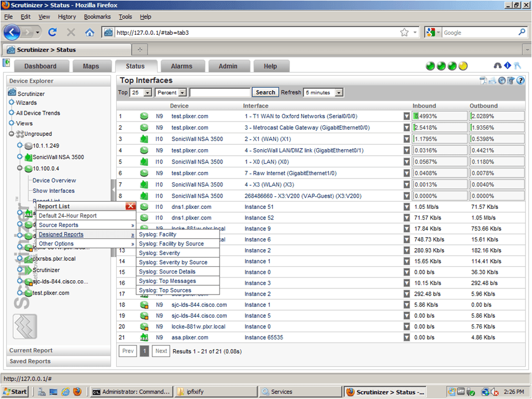Screen dimensions: 532x399
Task: Open the Alarms tab
Action: click(181, 66)
